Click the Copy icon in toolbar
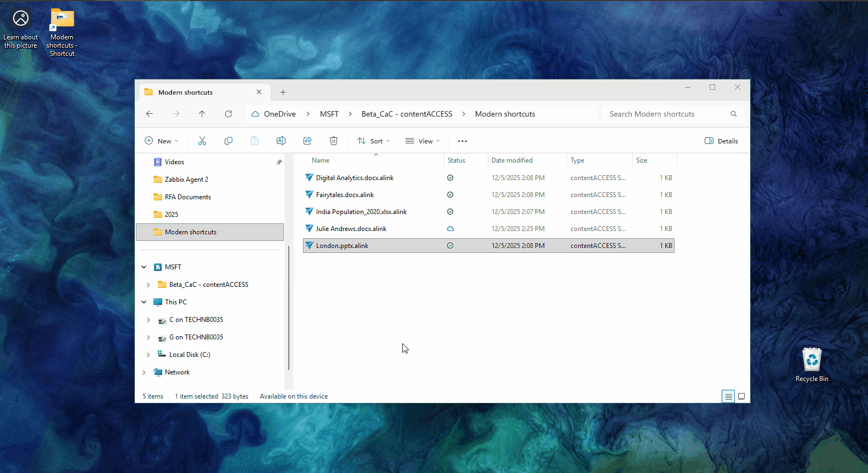868x473 pixels. pos(229,141)
